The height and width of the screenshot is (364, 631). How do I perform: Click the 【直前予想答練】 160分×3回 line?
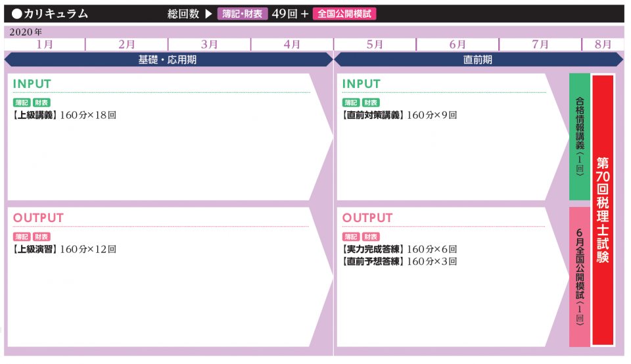399,262
